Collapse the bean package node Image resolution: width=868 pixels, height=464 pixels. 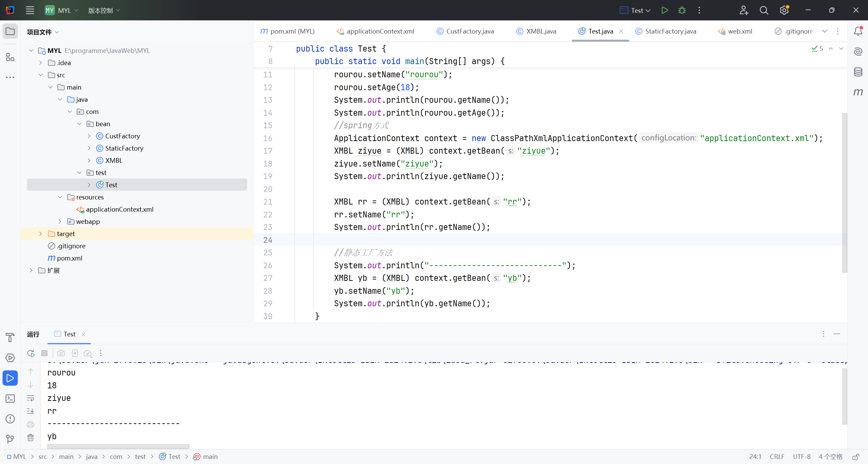79,124
